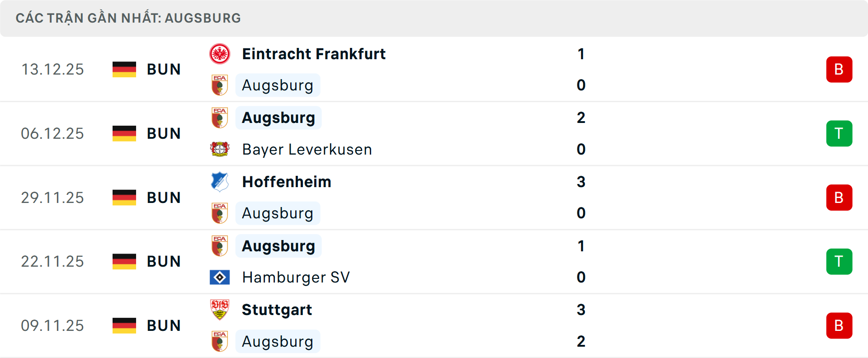Screen dimensions: 868x358
Task: Click the Eintracht Frankfurt club crest
Action: (220, 54)
